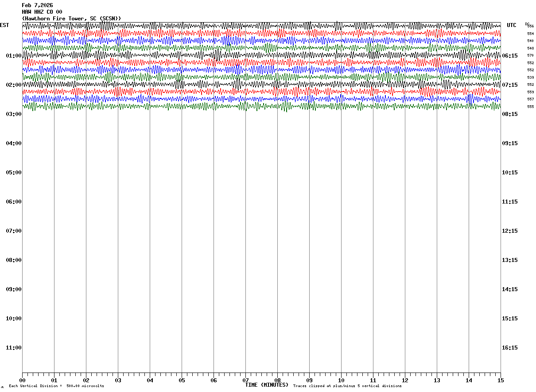The image size is (536, 392).
Task: Click the "10:15" UTC row label
Action: [x=510, y=173]
